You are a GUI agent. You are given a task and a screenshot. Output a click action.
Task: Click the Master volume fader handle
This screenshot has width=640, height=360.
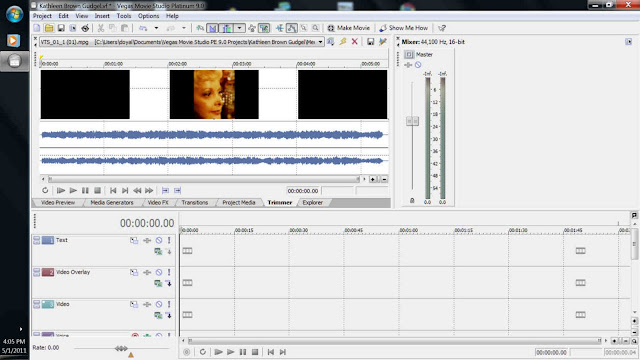[x=412, y=121]
